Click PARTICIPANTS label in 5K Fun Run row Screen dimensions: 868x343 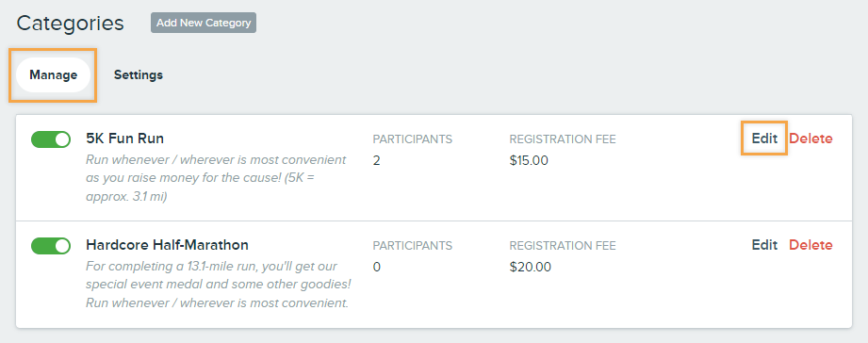(x=413, y=139)
